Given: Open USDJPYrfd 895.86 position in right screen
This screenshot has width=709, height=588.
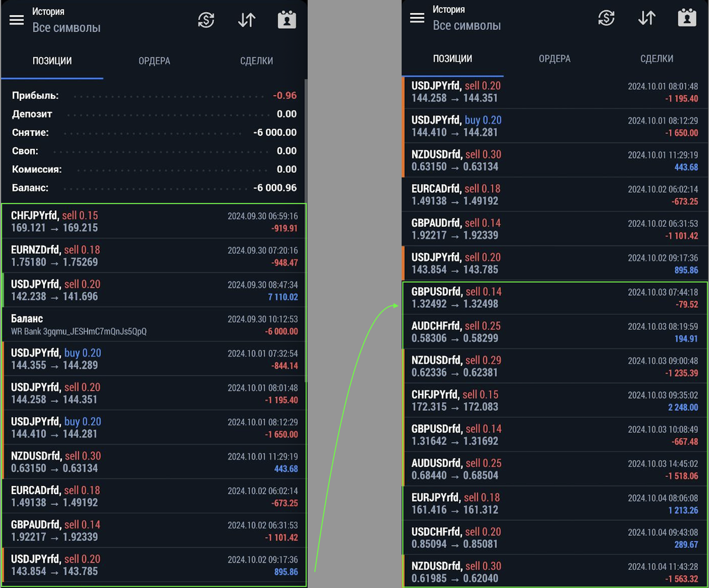Looking at the screenshot, I should point(555,263).
